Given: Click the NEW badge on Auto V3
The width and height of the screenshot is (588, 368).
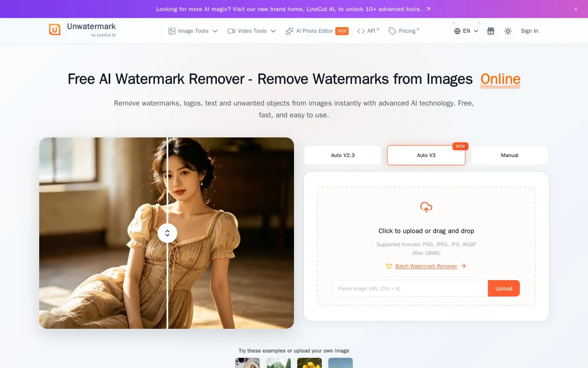Looking at the screenshot, I should coord(460,146).
